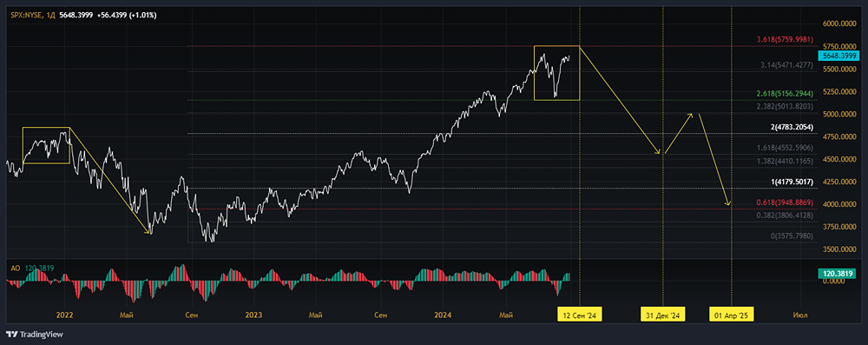Open the AO indicator name label
Screen dimensions: 868x345
pyautogui.click(x=16, y=269)
